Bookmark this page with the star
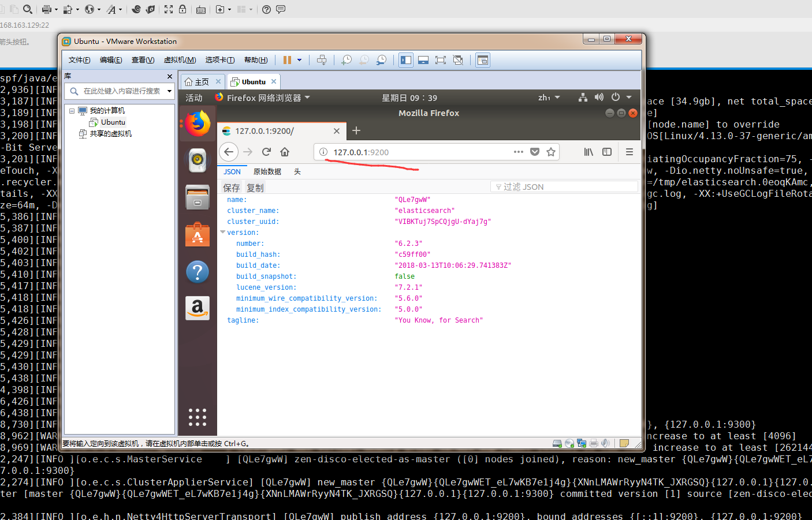The width and height of the screenshot is (812, 520). coord(551,152)
